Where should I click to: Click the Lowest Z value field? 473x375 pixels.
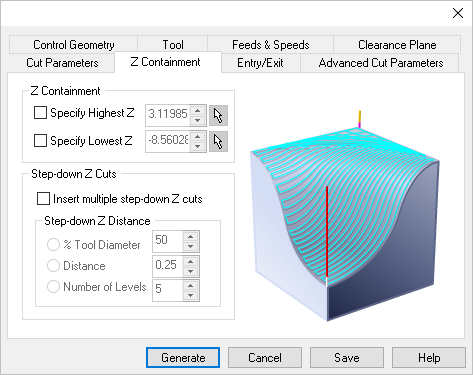(168, 141)
